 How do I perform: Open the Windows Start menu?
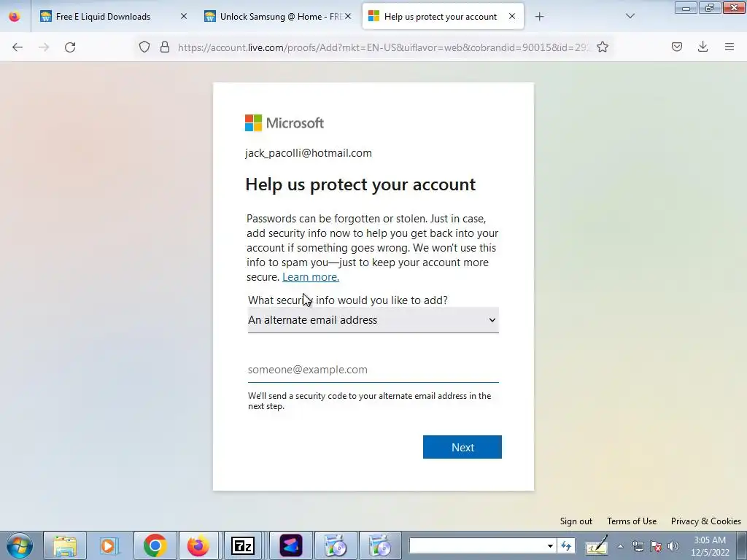point(19,545)
